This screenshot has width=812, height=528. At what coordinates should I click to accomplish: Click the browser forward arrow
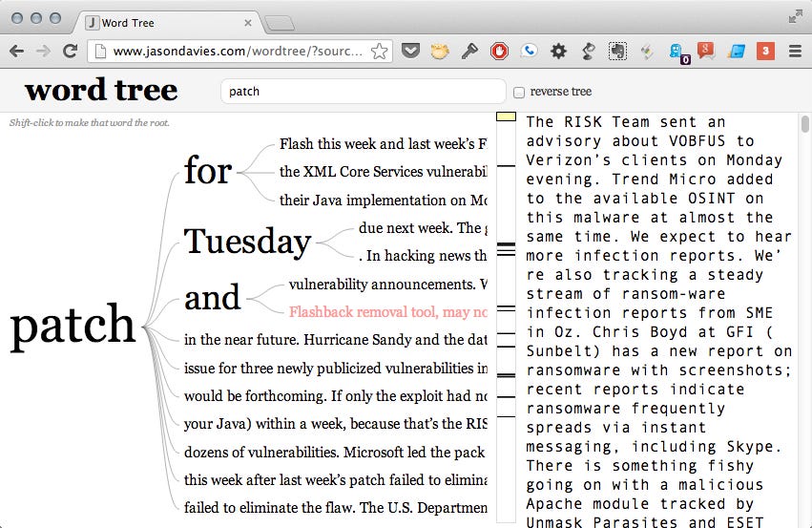[44, 51]
